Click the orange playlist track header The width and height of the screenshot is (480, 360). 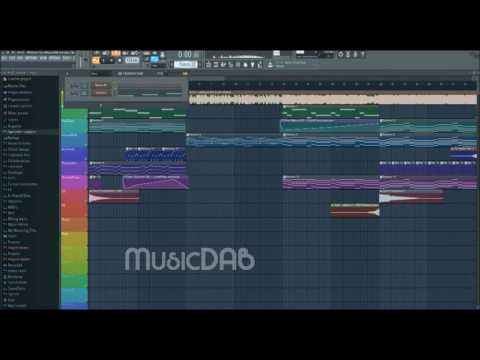coord(74,224)
